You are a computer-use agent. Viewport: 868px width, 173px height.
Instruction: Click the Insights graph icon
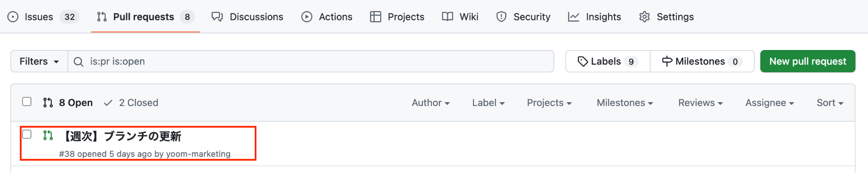click(573, 17)
